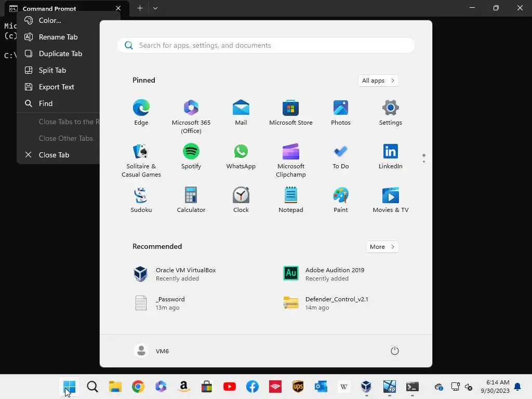Launch Notepad
Viewport: 532px width, 399px height.
click(x=291, y=200)
